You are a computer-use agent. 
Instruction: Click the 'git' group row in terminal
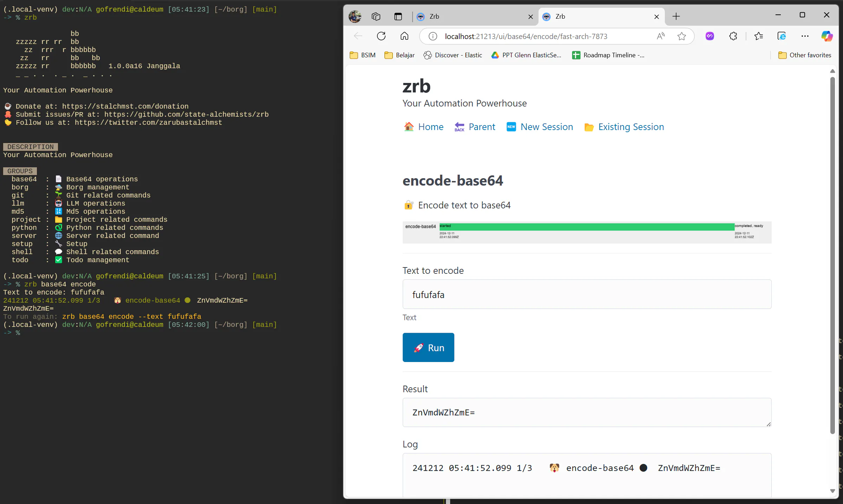click(x=81, y=195)
